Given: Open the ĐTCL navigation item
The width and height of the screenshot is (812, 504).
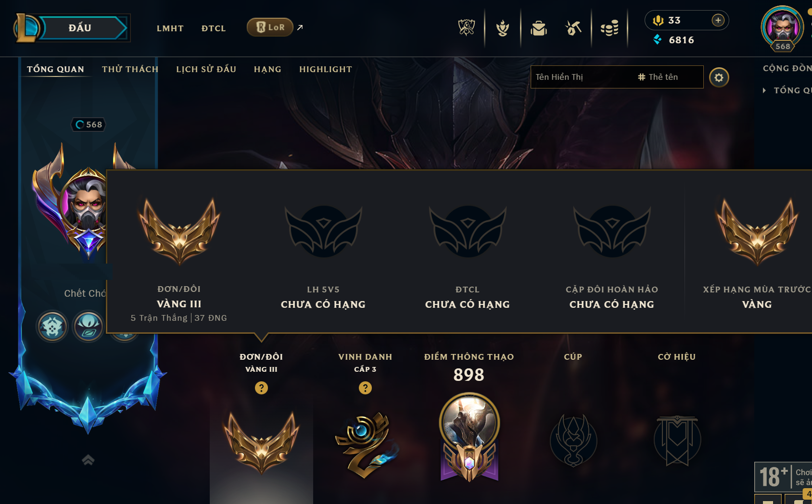Looking at the screenshot, I should tap(214, 28).
